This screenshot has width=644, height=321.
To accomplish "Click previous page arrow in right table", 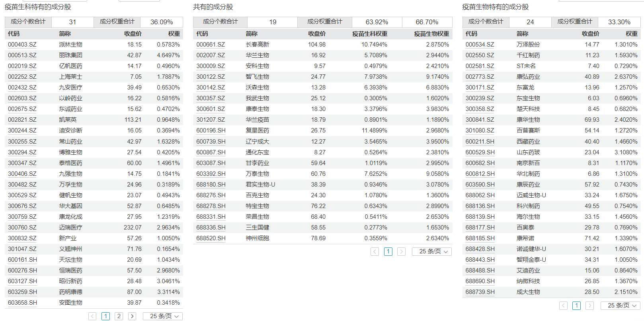I will tap(563, 305).
